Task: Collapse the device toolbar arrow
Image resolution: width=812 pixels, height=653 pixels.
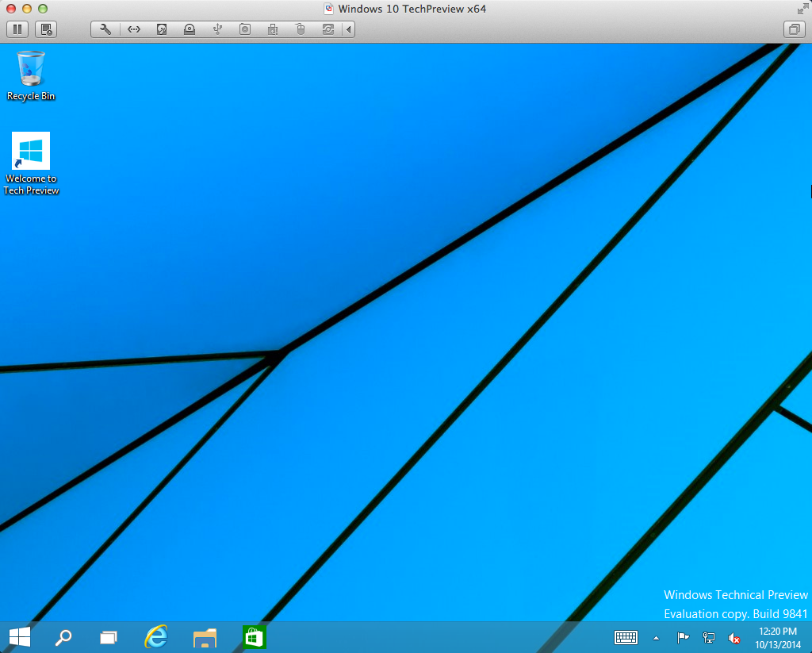Action: [349, 29]
